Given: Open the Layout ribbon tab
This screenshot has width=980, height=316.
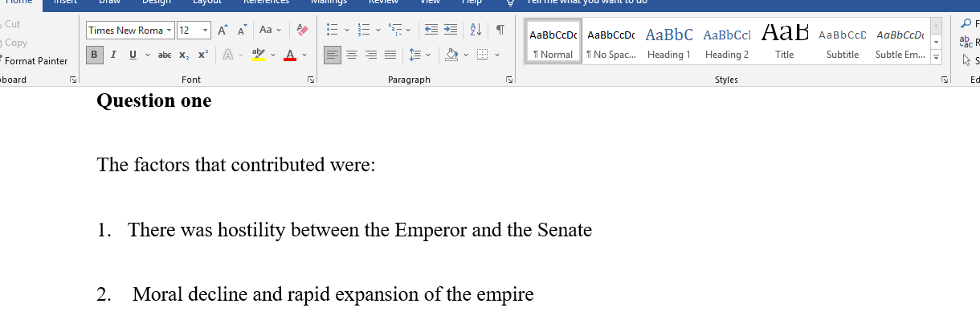Looking at the screenshot, I should 207,2.
